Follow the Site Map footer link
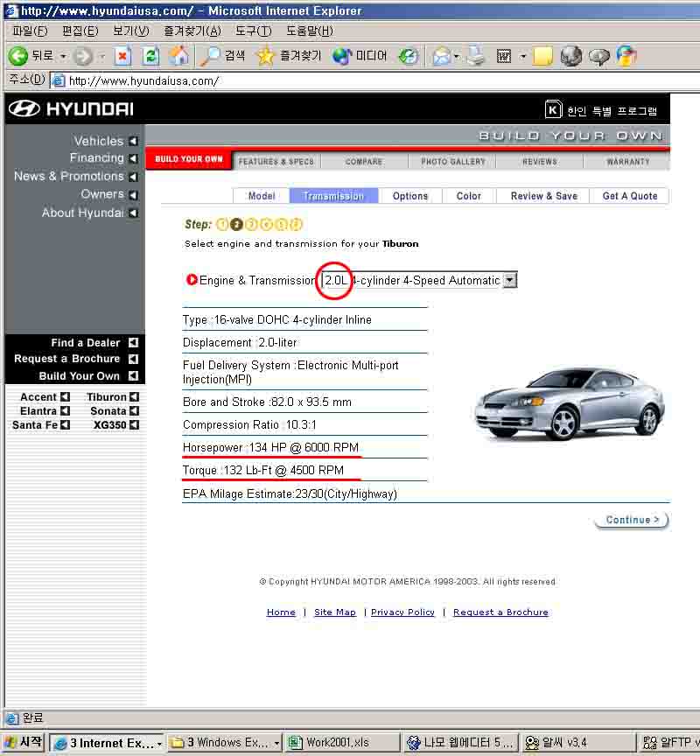The image size is (700, 756). point(335,612)
